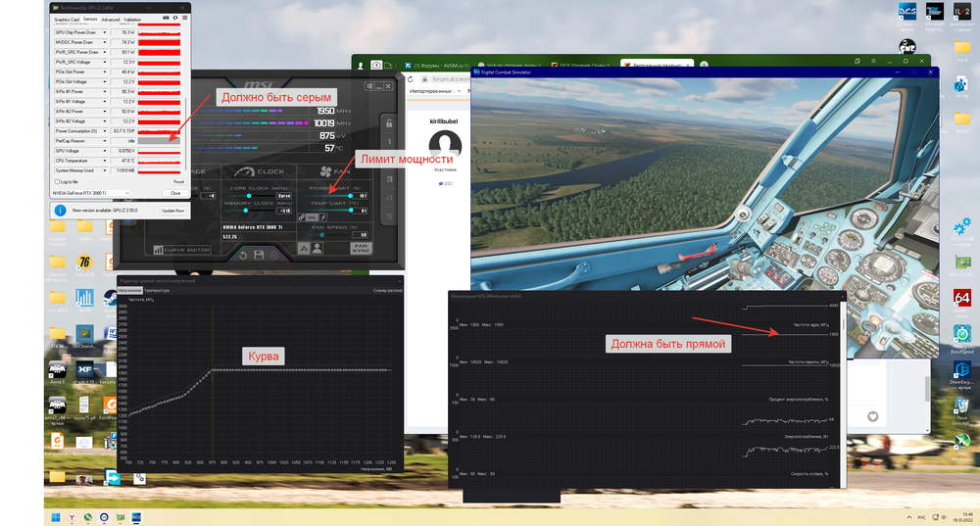Click the Memory Clock slider handle

[246, 211]
